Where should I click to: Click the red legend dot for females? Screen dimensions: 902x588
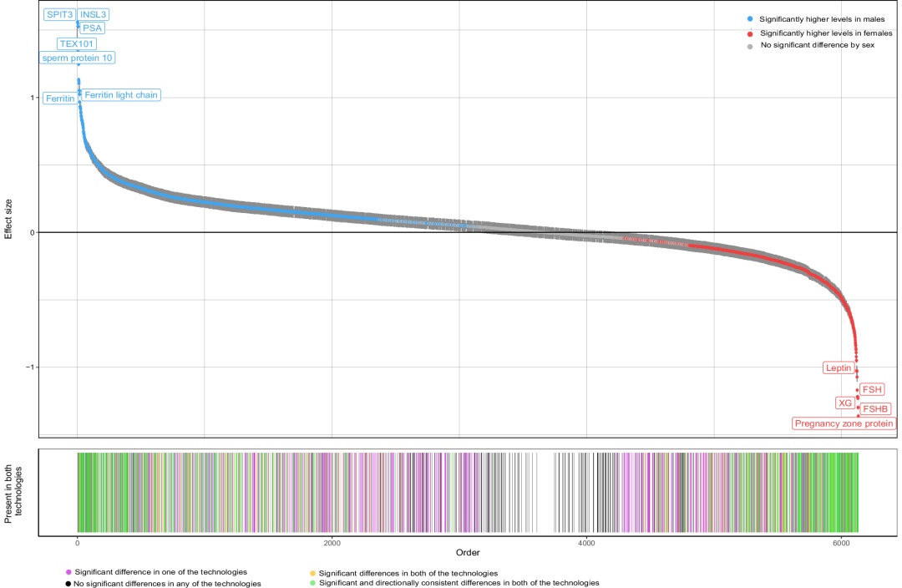coord(750,33)
